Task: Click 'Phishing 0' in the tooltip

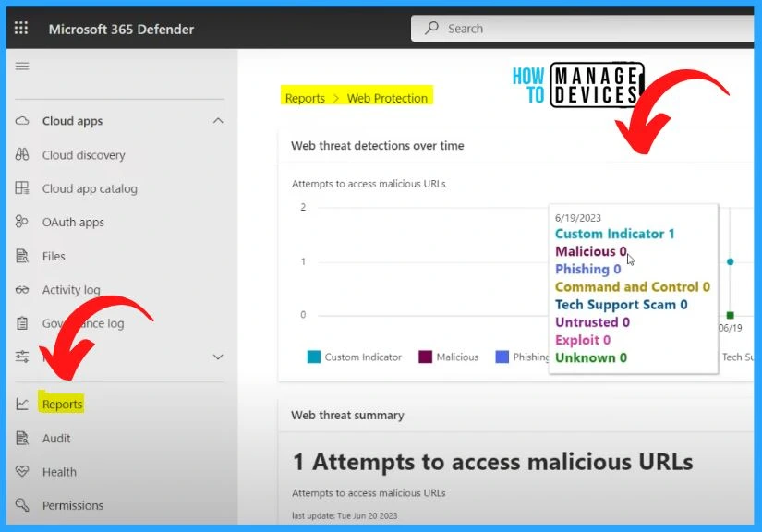Action: [588, 269]
